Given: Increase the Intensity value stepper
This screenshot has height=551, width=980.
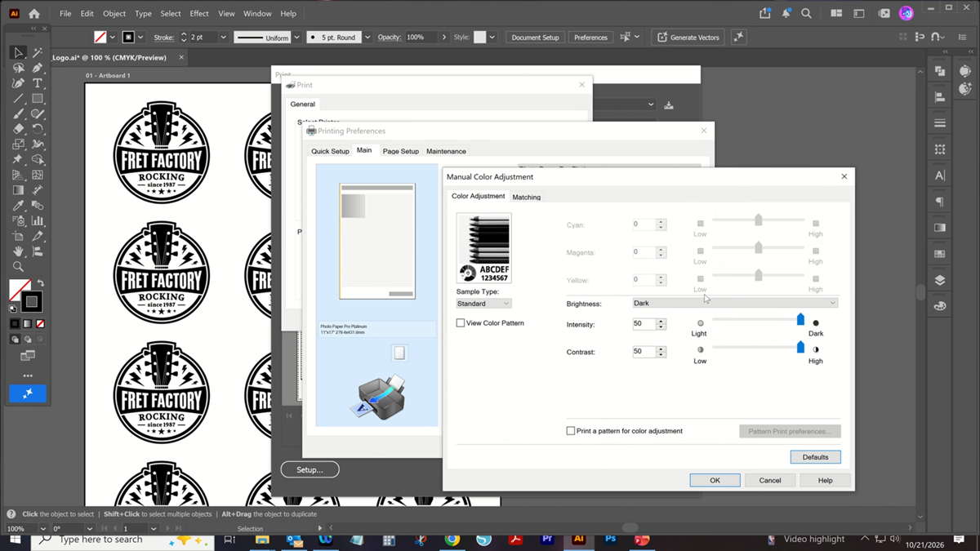Looking at the screenshot, I should pos(661,321).
